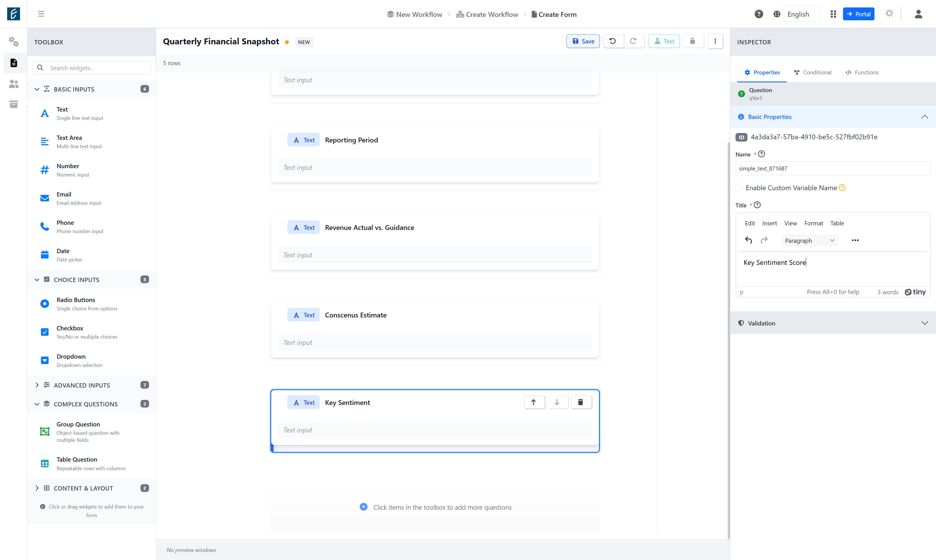Open the workflow gears sidebar icon
The width and height of the screenshot is (936, 560).
click(13, 41)
